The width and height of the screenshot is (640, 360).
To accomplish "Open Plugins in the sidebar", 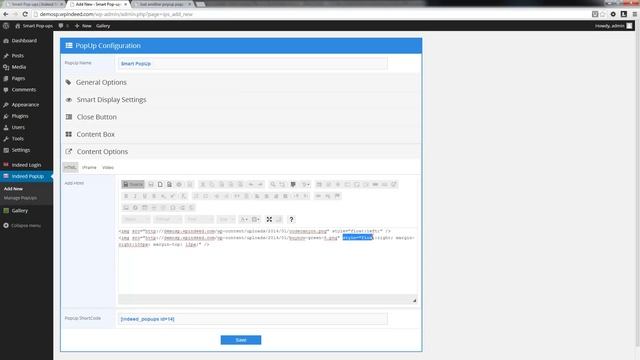I will click(x=20, y=116).
